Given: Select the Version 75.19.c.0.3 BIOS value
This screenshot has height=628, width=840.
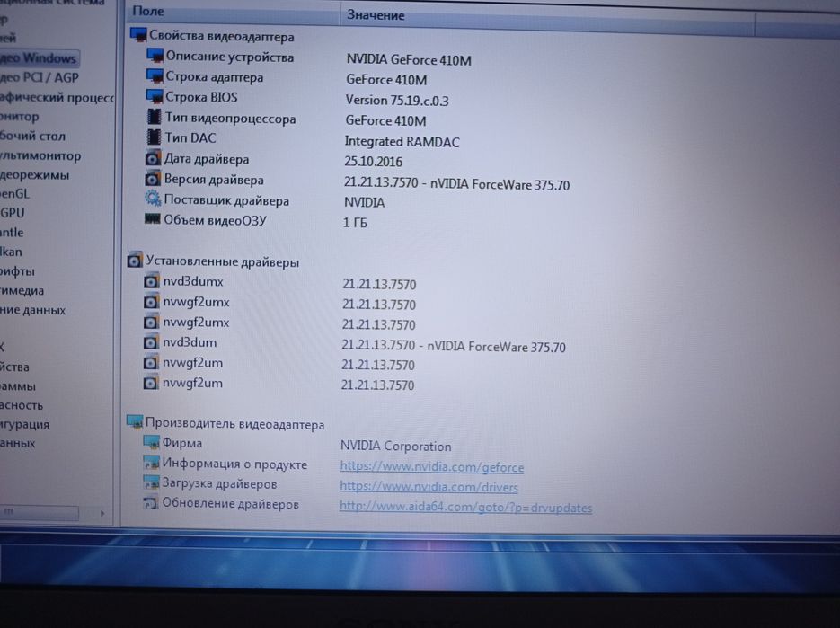Looking at the screenshot, I should click(397, 101).
